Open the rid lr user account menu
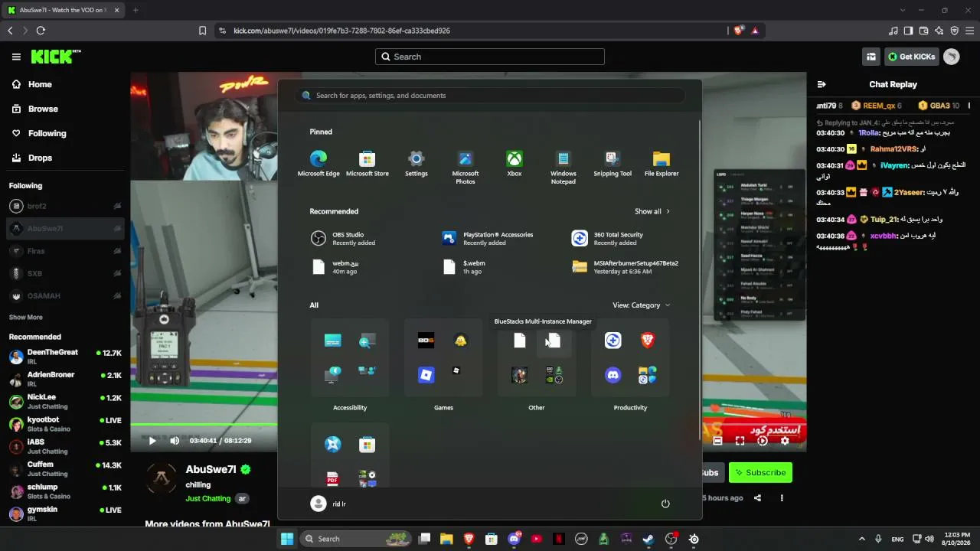This screenshot has width=980, height=551. 328,504
